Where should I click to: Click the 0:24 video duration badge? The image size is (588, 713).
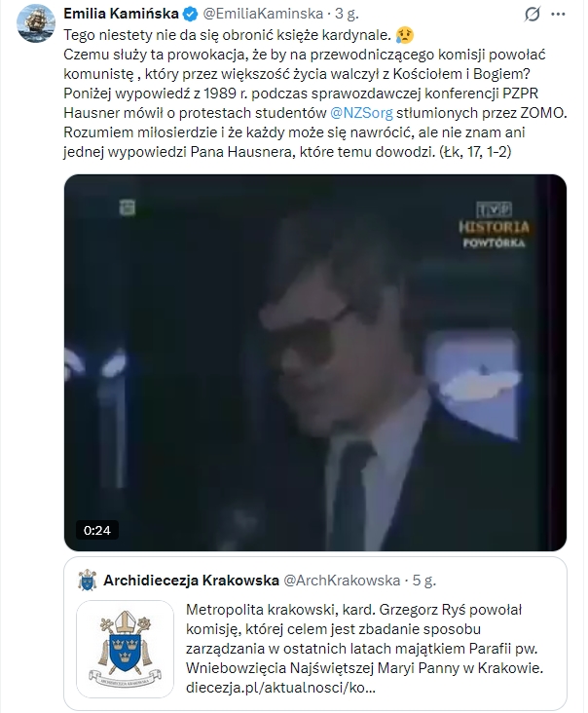tap(96, 530)
